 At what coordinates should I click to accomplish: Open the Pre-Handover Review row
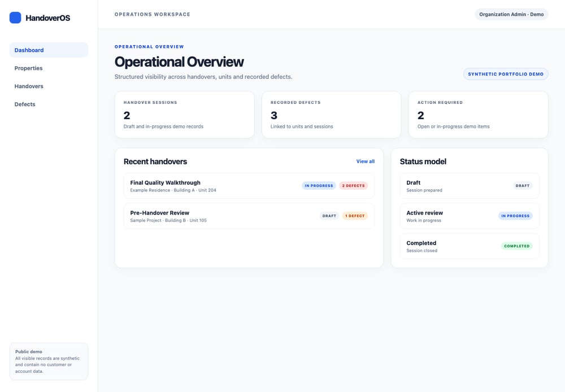pos(249,216)
